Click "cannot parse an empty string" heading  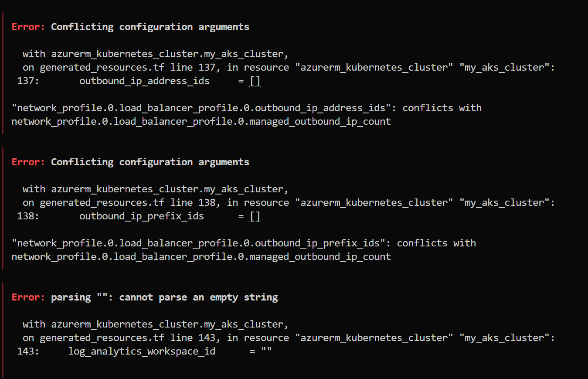pyautogui.click(x=198, y=297)
